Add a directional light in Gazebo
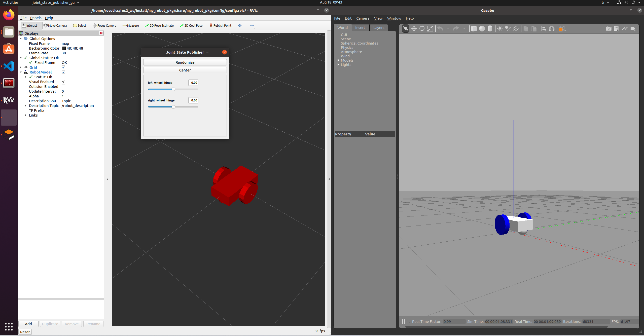 point(516,29)
